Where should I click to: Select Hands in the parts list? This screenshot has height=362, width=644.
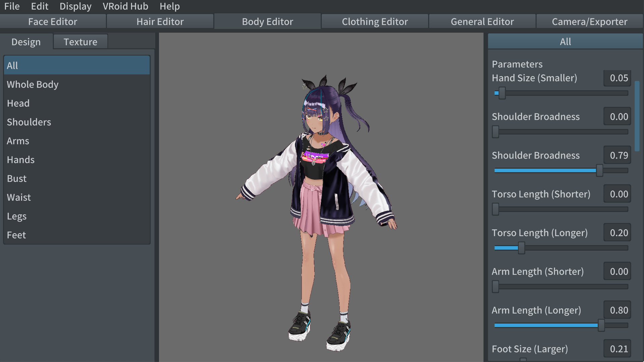pyautogui.click(x=20, y=160)
